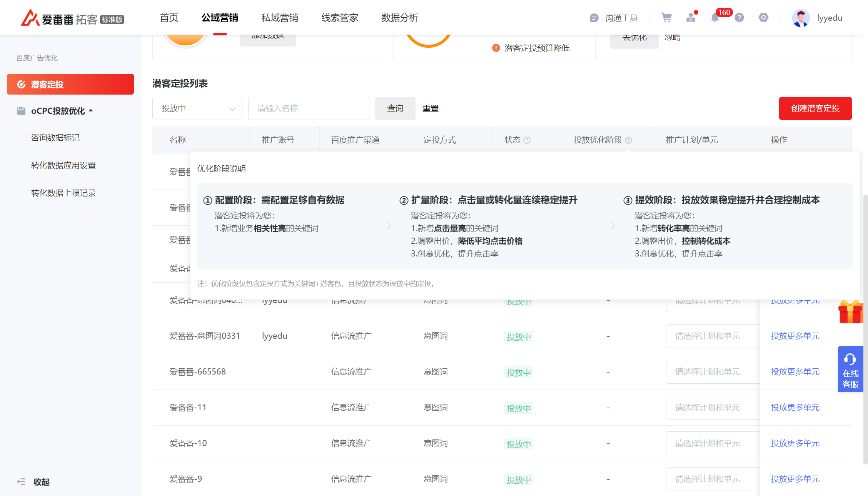Click the 爱番番-665568 row name
The height and width of the screenshot is (496, 868).
pos(198,372)
